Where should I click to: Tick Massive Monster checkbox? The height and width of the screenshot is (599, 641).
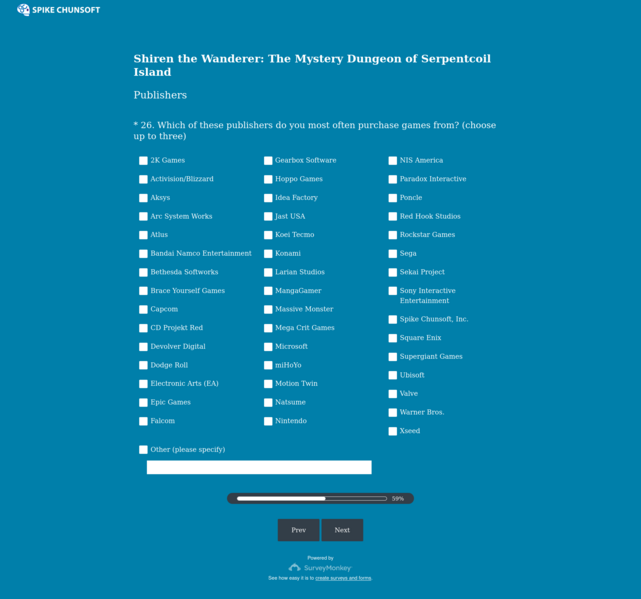(x=268, y=310)
